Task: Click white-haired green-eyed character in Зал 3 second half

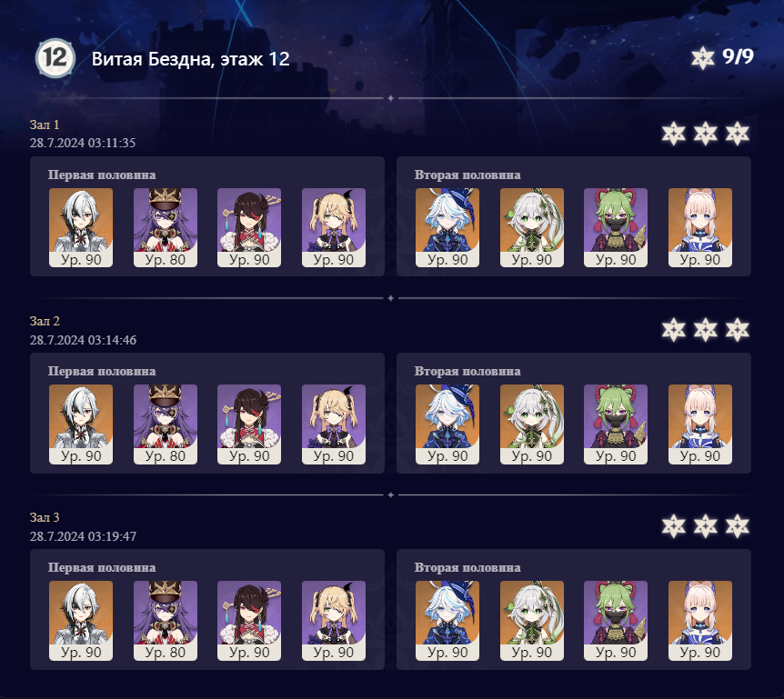Action: tap(532, 621)
